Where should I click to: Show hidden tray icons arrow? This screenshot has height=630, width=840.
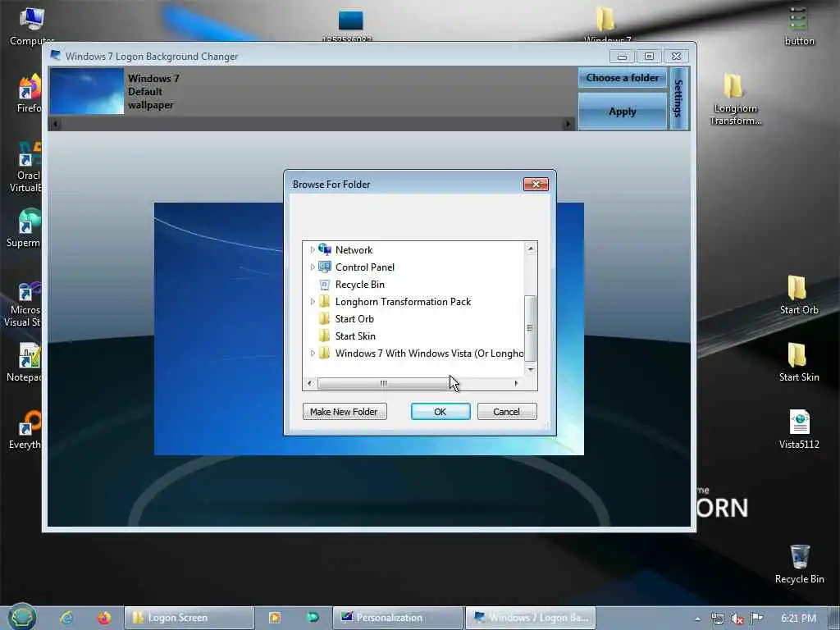tap(697, 619)
